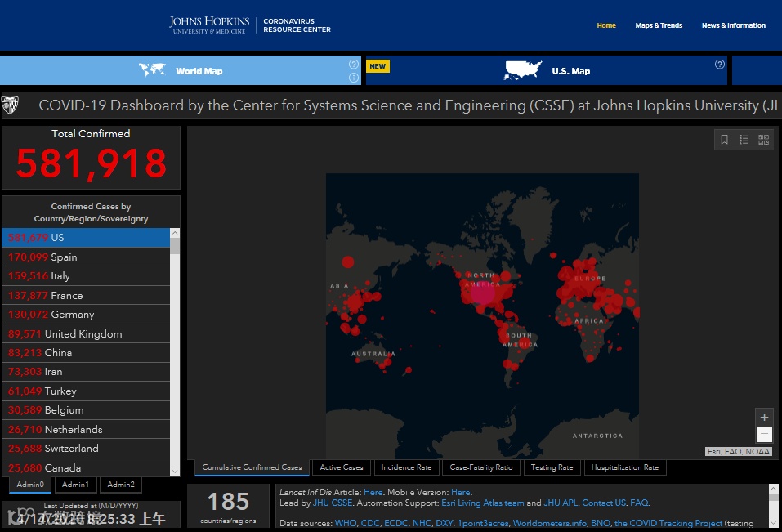
Task: Switch to the Incidence Rate tab
Action: click(x=406, y=467)
